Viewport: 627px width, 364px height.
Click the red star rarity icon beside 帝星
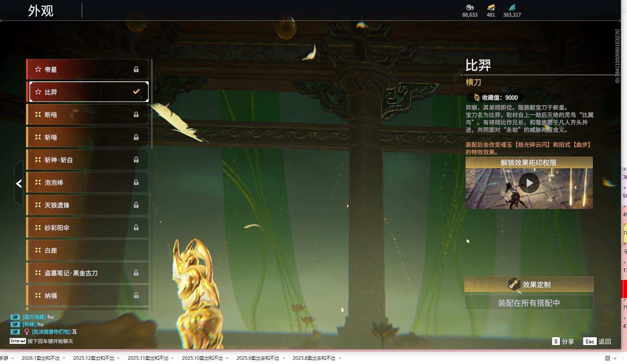(x=38, y=69)
